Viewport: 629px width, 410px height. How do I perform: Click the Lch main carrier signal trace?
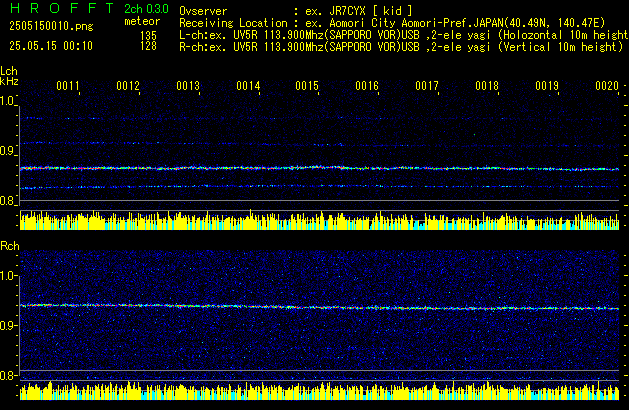click(x=320, y=168)
